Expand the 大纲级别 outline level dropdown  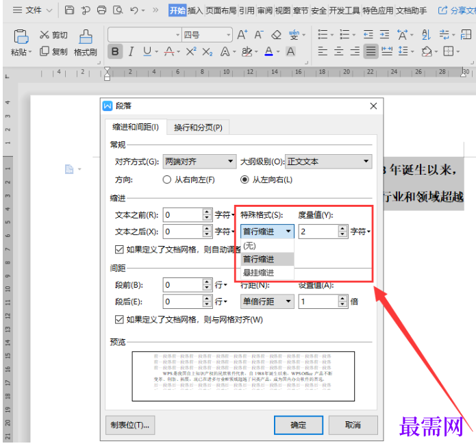(328, 162)
